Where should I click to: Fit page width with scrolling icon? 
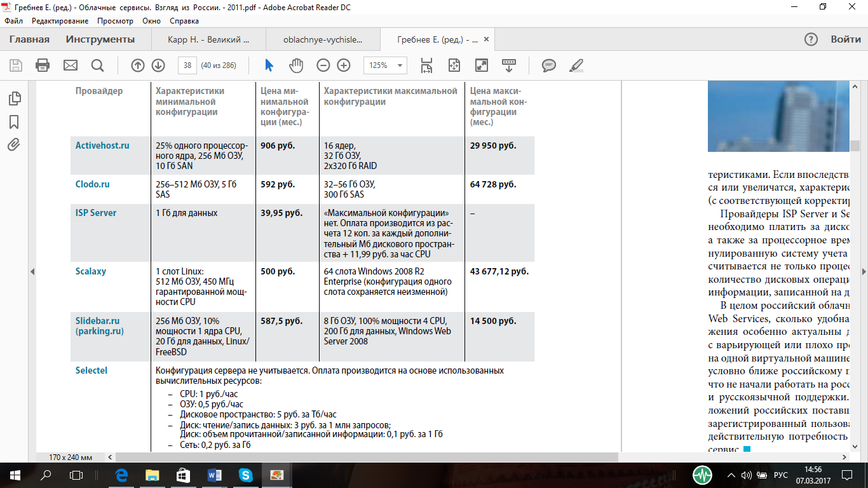coord(426,65)
